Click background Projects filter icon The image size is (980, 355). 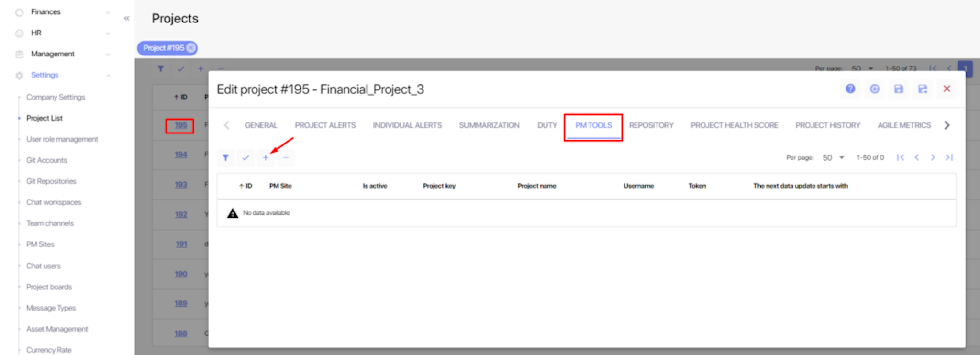(161, 69)
